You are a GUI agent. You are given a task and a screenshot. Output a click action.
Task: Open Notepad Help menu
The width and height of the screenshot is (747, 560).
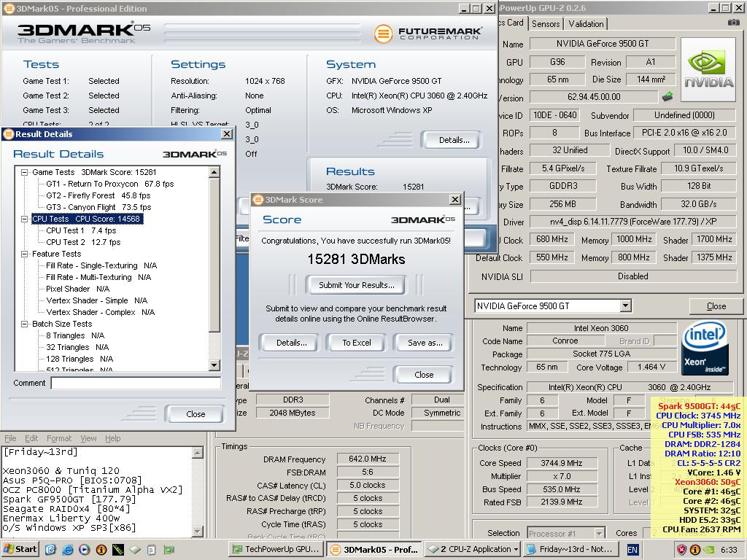coord(113,438)
